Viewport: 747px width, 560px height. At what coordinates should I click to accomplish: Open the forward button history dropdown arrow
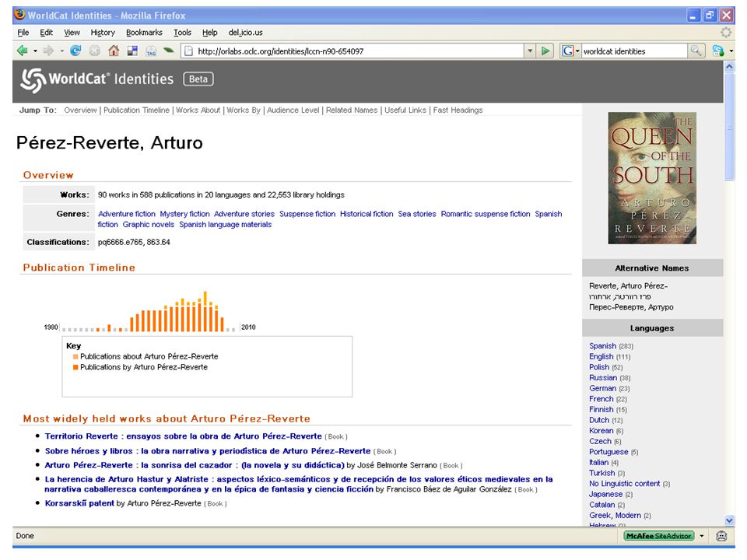click(62, 51)
